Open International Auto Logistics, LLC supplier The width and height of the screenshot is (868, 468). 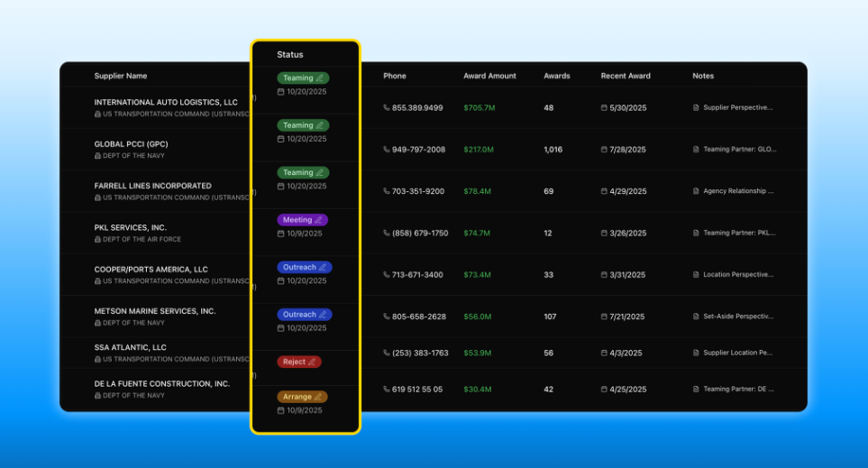coord(166,102)
